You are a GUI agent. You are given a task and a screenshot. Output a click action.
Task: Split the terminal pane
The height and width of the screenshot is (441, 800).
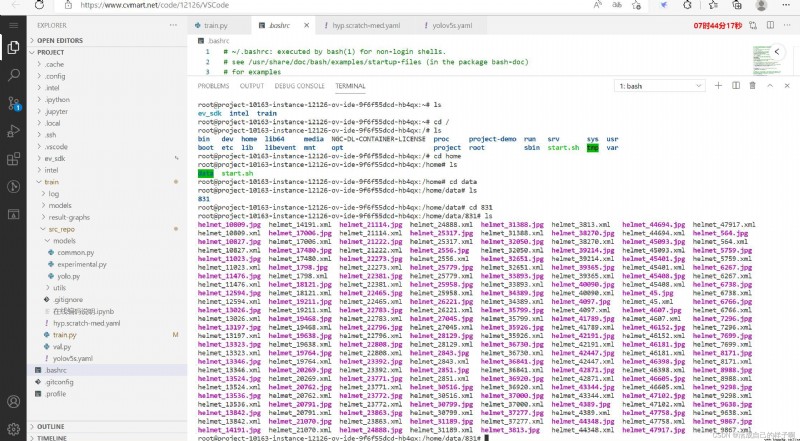(x=736, y=86)
